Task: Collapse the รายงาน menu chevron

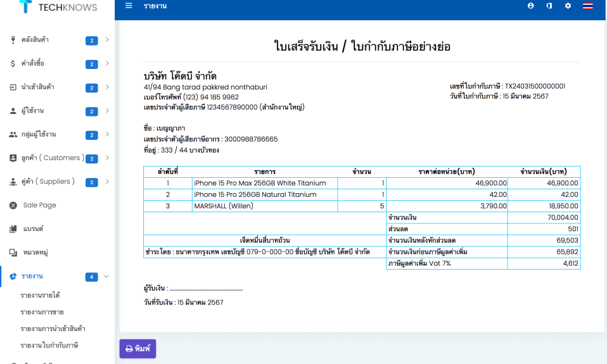Action: tap(106, 276)
